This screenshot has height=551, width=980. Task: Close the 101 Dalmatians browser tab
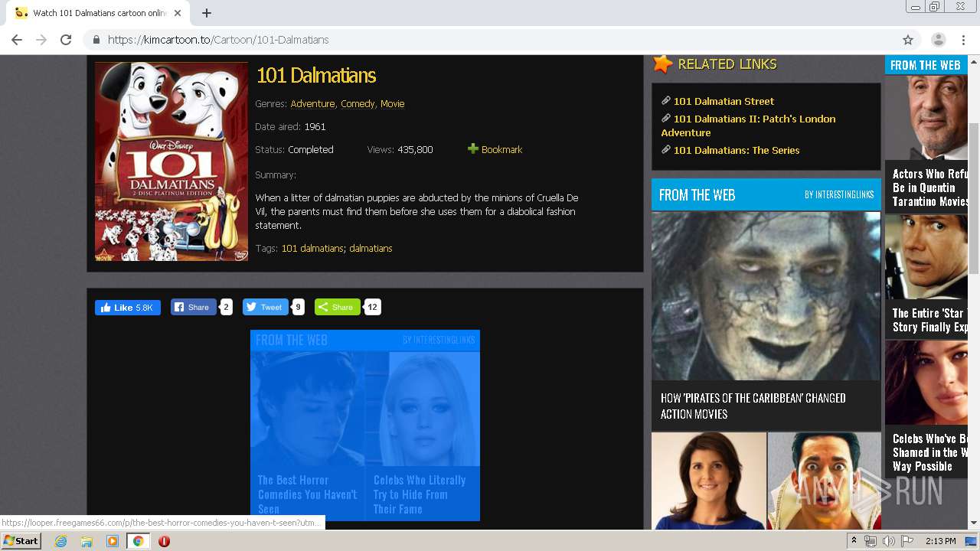tap(177, 13)
